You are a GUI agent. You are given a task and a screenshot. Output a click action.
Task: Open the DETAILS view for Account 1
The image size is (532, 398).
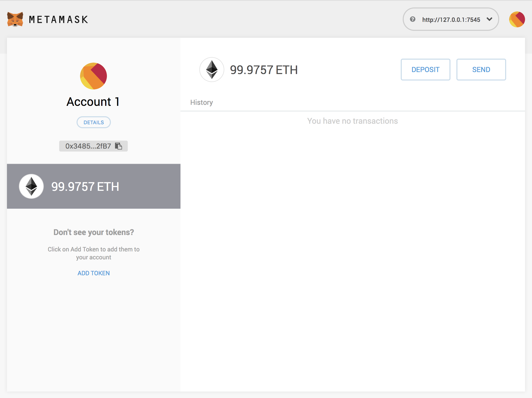pyautogui.click(x=93, y=122)
